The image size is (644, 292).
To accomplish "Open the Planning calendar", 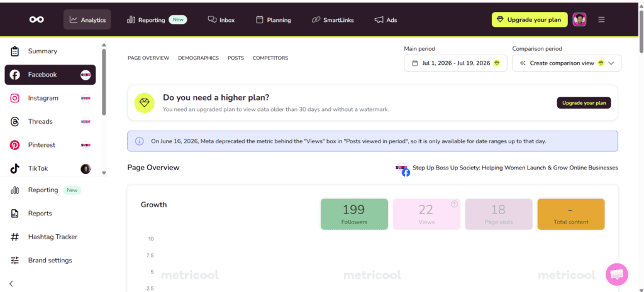I will tap(273, 19).
